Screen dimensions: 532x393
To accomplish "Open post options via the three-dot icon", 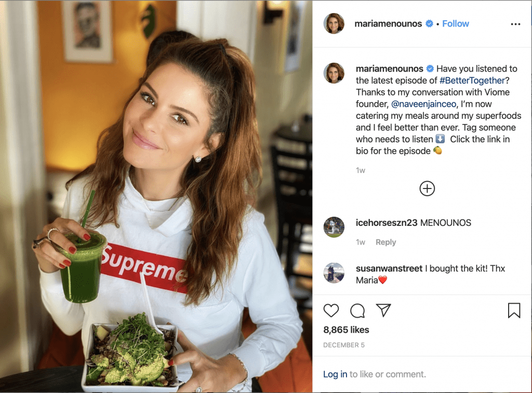I will [x=515, y=24].
